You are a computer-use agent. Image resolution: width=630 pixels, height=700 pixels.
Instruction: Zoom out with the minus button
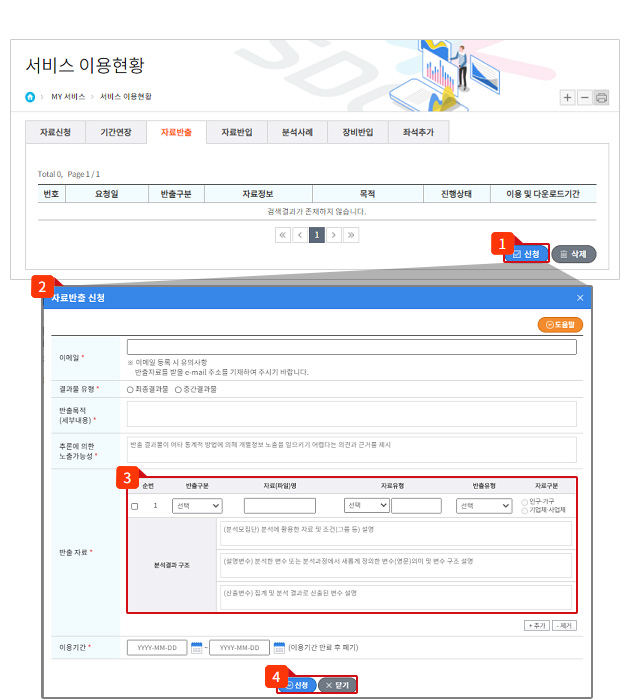pyautogui.click(x=584, y=97)
